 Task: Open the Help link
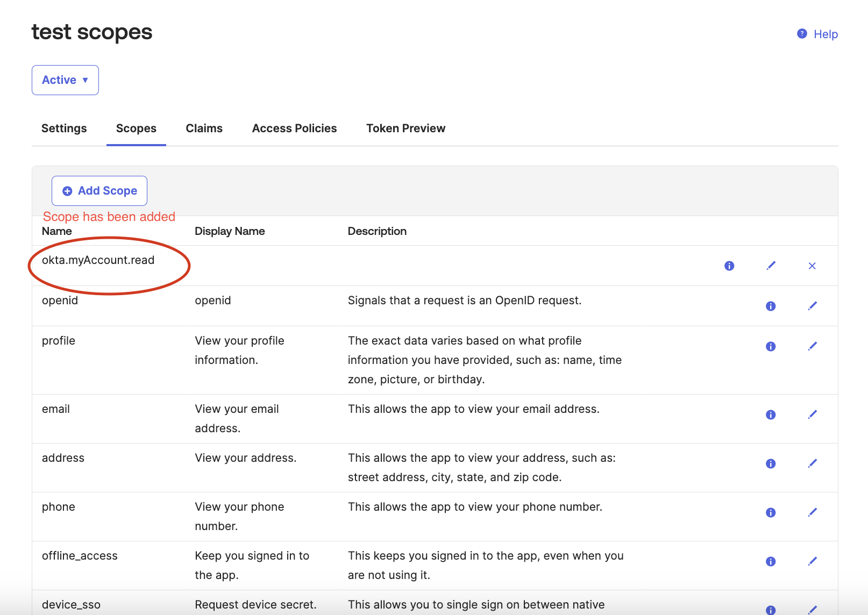[x=817, y=34]
